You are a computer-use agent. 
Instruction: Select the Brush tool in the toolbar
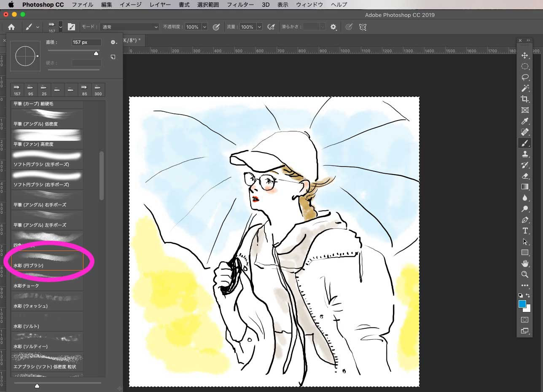(x=525, y=143)
